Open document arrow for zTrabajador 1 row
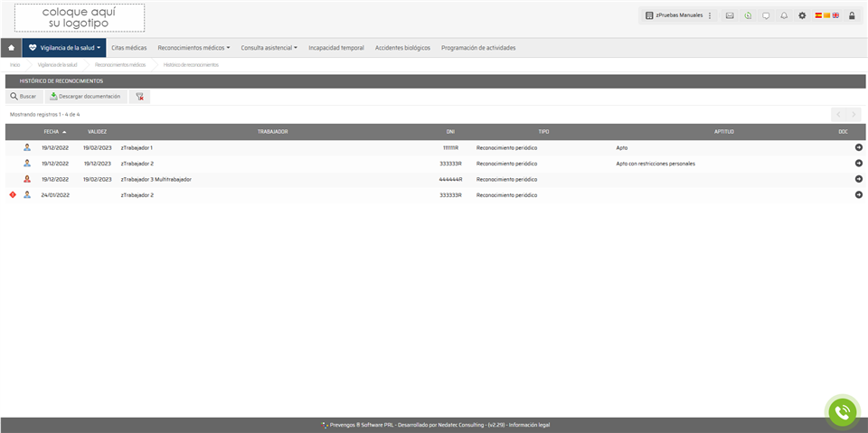 pos(858,147)
